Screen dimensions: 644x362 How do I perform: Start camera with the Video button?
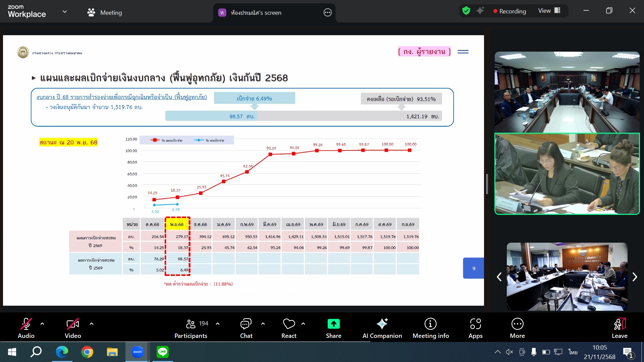73,328
